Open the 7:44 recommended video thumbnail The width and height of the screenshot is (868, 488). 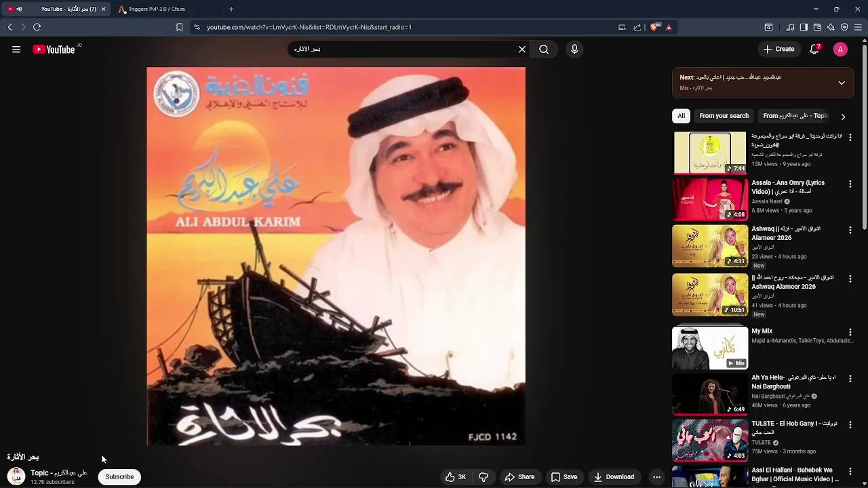709,152
